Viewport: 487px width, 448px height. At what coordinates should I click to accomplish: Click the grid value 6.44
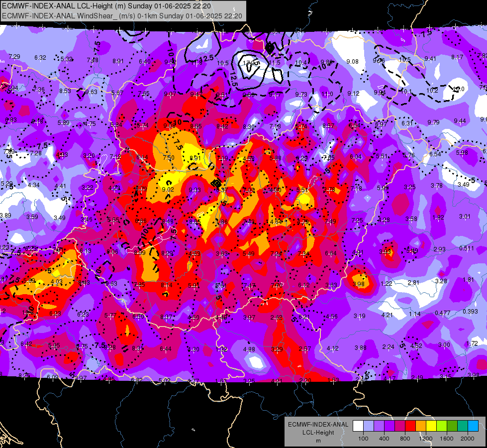[166, 349]
